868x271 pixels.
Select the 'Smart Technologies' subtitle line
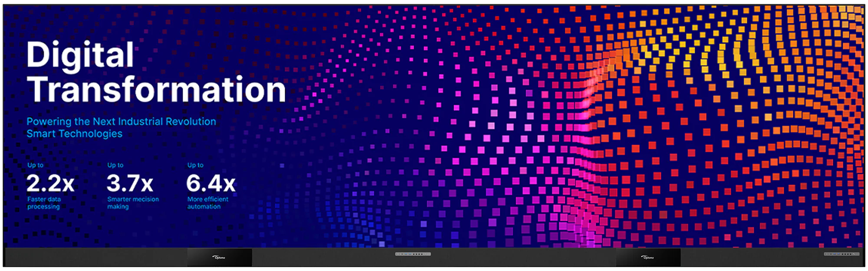pyautogui.click(x=75, y=134)
